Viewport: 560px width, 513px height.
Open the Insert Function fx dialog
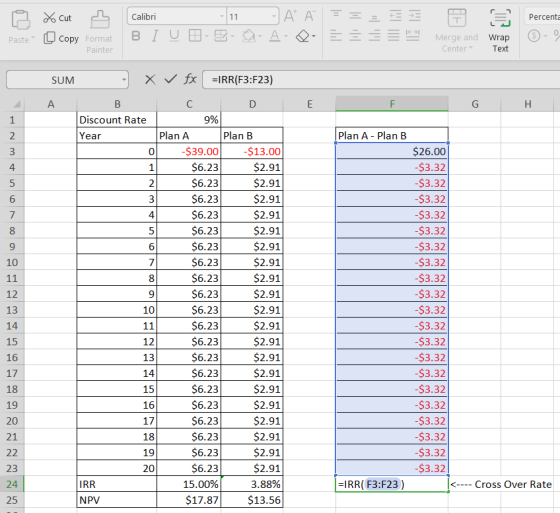pyautogui.click(x=190, y=79)
